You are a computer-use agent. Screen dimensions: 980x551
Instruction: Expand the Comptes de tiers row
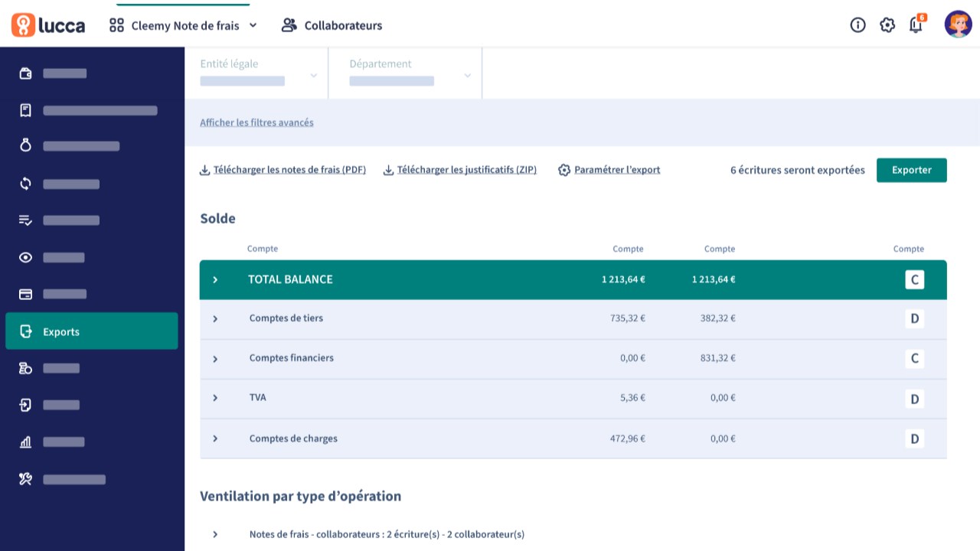[x=215, y=319]
